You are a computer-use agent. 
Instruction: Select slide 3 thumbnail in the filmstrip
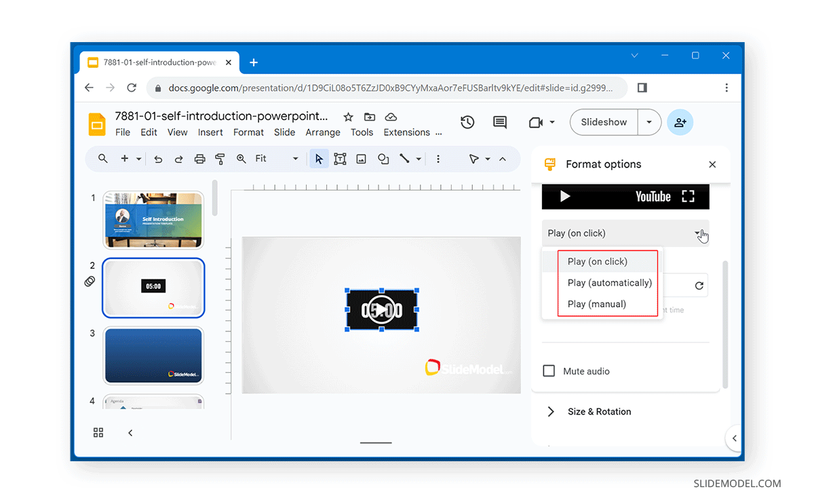(153, 355)
